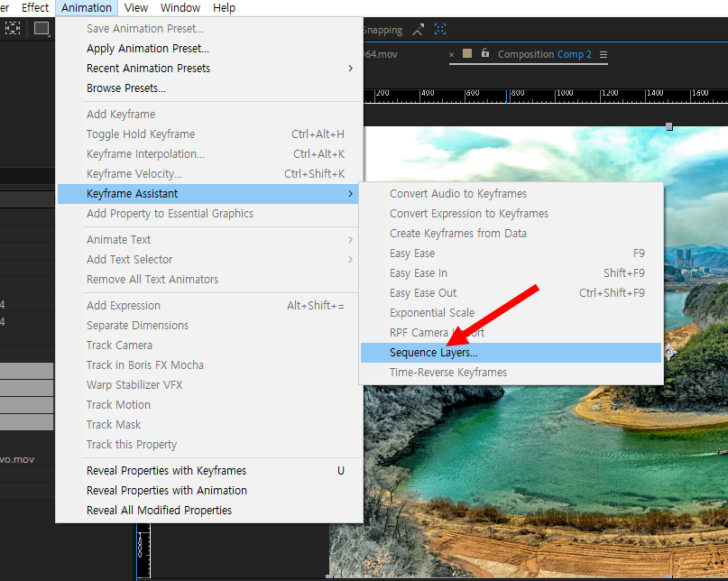Click Time-Reverse Keyframes entry
The image size is (728, 581).
tap(511, 373)
